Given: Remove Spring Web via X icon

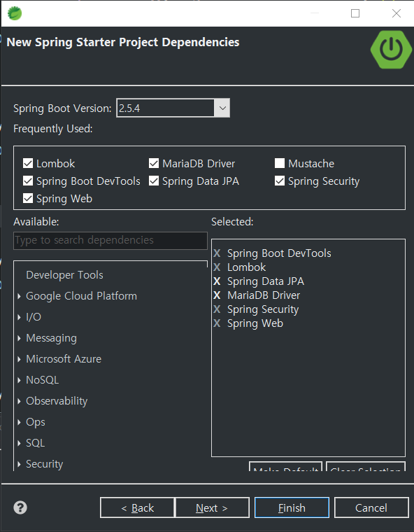Looking at the screenshot, I should pos(217,323).
